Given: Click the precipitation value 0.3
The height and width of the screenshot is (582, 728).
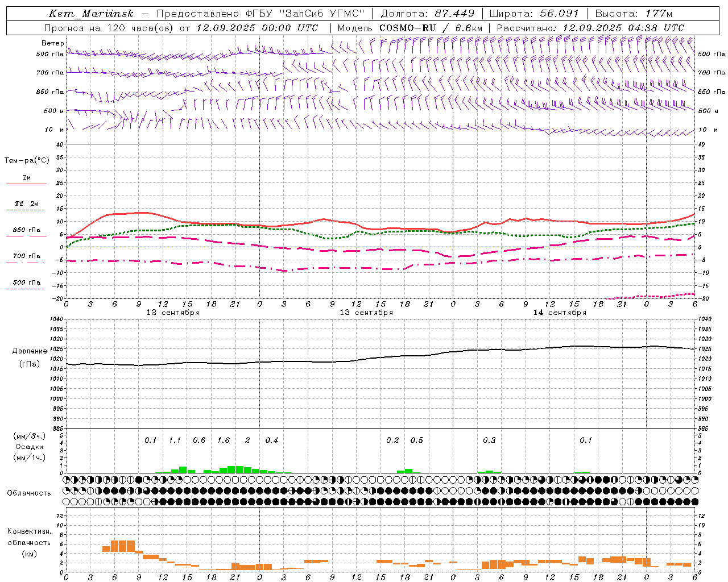Looking at the screenshot, I should pos(489,440).
